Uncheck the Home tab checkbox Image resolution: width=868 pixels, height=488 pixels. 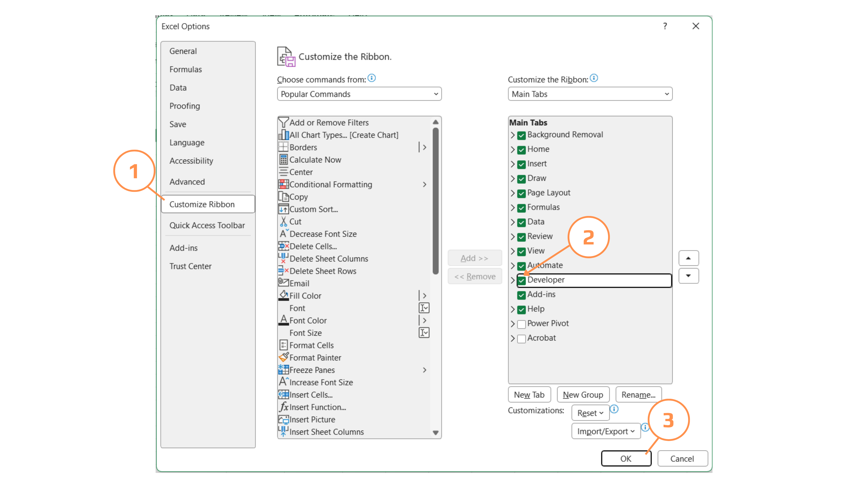tap(521, 150)
